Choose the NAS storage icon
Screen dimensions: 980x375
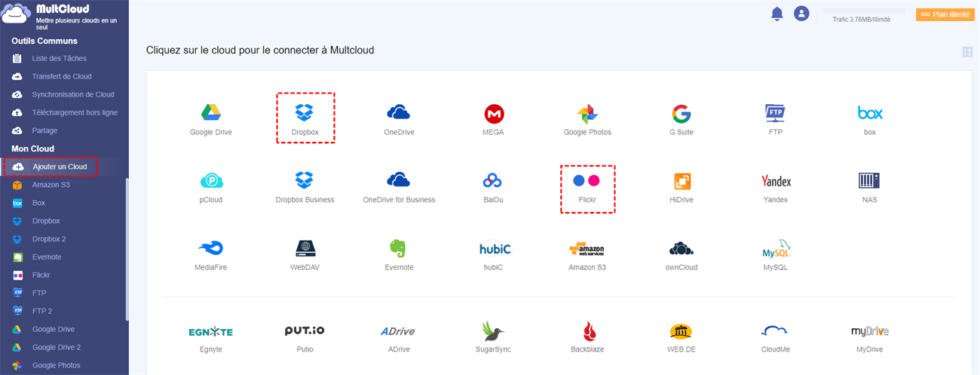tap(869, 181)
